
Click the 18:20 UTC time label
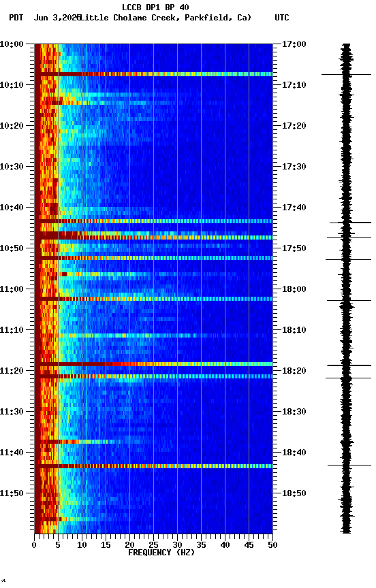tap(294, 371)
